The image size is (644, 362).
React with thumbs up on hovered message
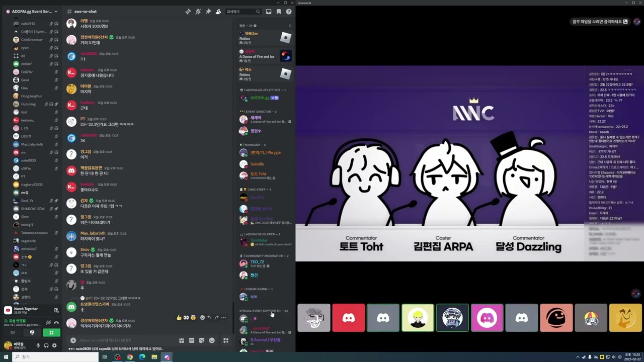tap(179, 318)
